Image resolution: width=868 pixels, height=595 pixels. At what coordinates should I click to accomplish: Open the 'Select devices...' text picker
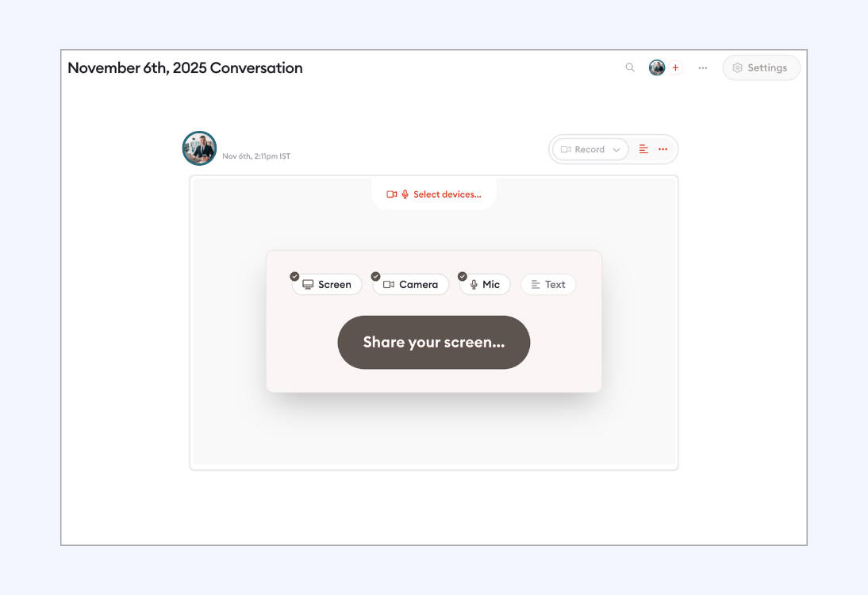click(x=447, y=194)
